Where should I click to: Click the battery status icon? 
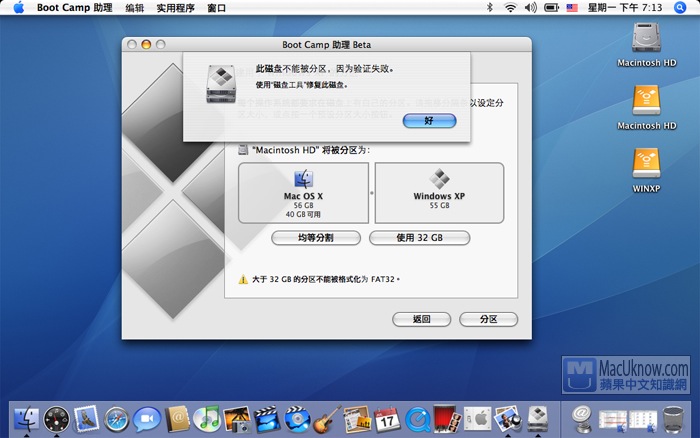click(x=551, y=7)
